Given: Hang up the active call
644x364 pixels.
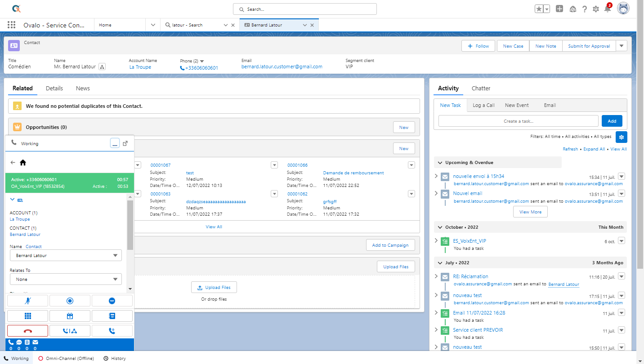Looking at the screenshot, I should [28, 331].
